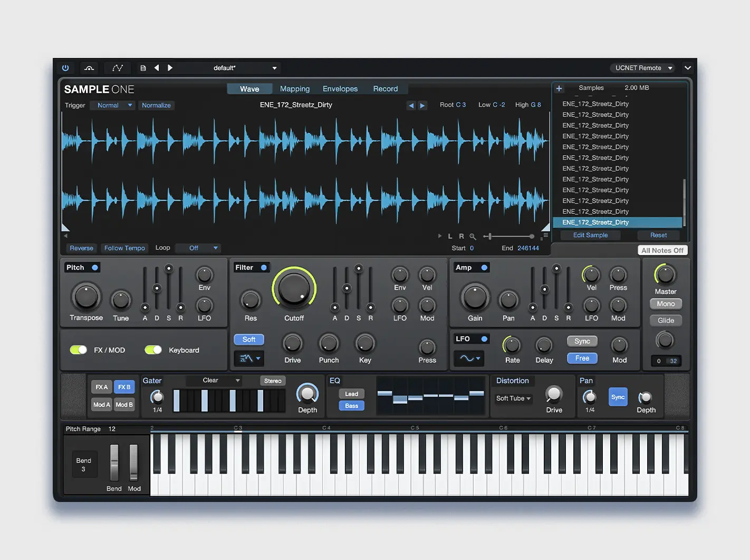This screenshot has height=560, width=750.
Task: Open the Loop mode dropdown
Action: click(198, 248)
